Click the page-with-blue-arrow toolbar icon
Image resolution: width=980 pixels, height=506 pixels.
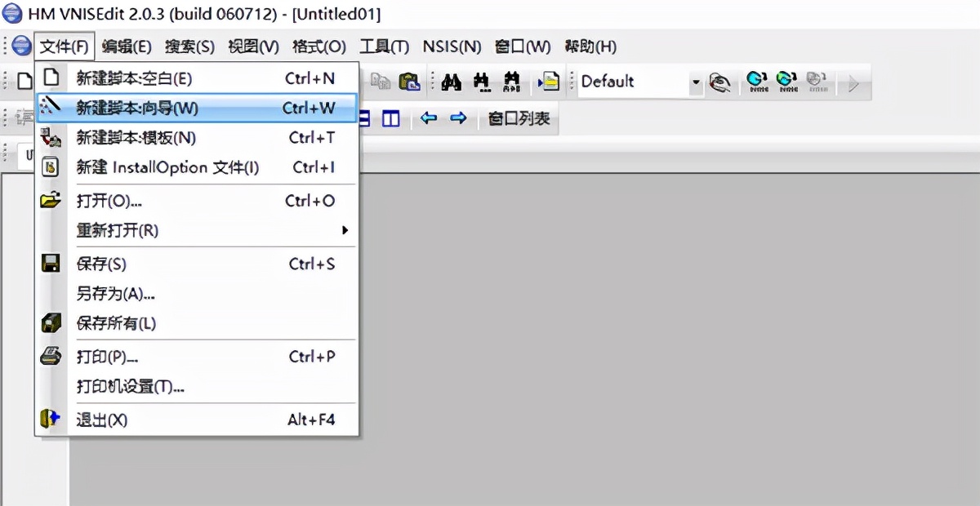click(x=550, y=81)
